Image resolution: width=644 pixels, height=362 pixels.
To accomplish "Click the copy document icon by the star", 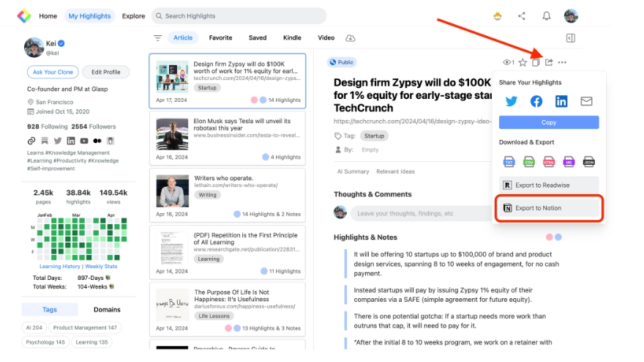I will [536, 62].
